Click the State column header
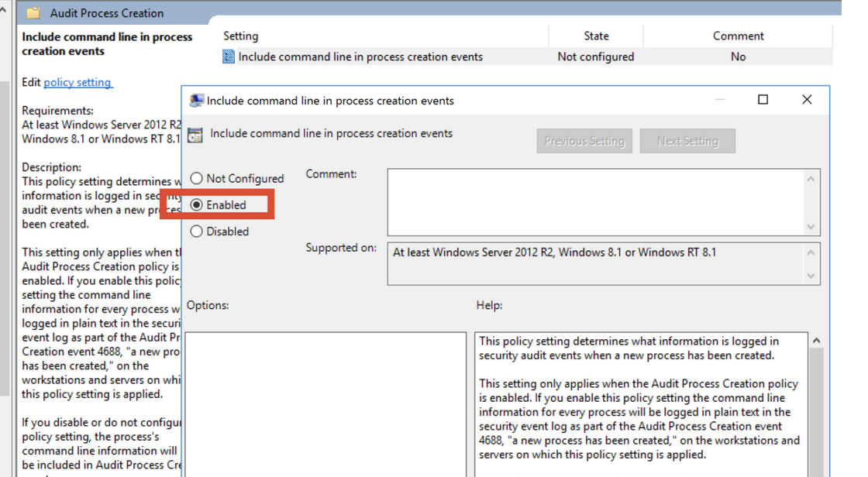This screenshot has height=477, width=868. point(596,36)
